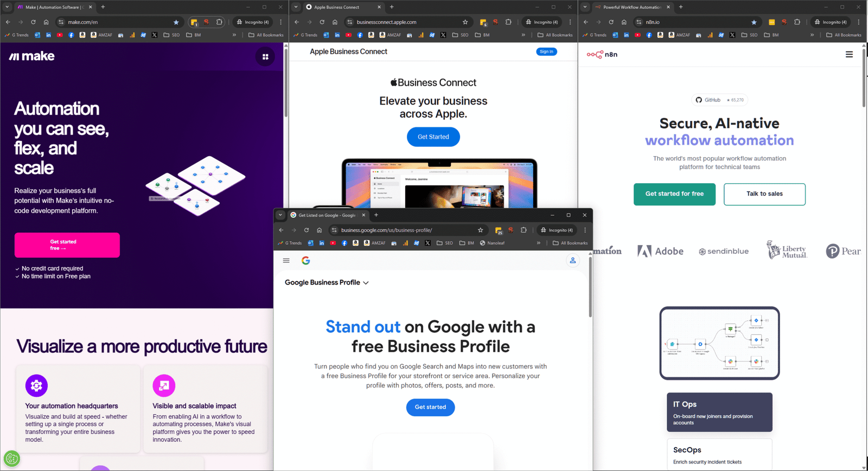Open Extensions puzzle icon in make.com window

(x=219, y=22)
